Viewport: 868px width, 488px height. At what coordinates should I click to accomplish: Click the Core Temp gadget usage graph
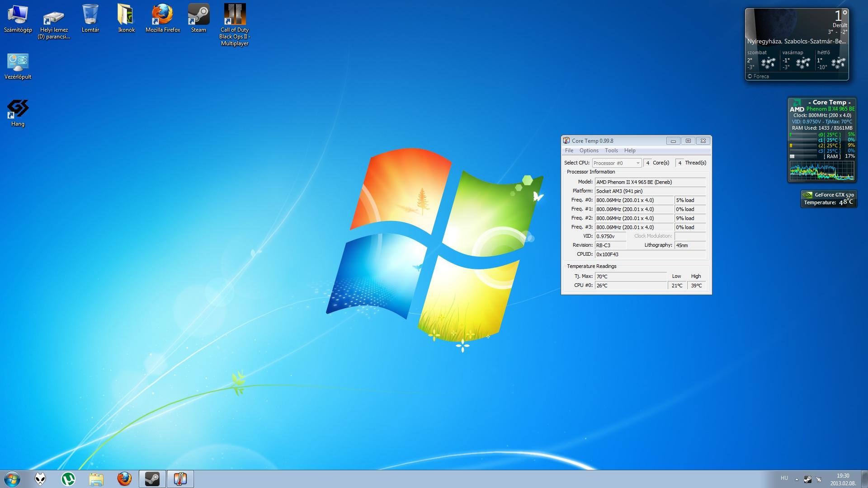click(822, 171)
